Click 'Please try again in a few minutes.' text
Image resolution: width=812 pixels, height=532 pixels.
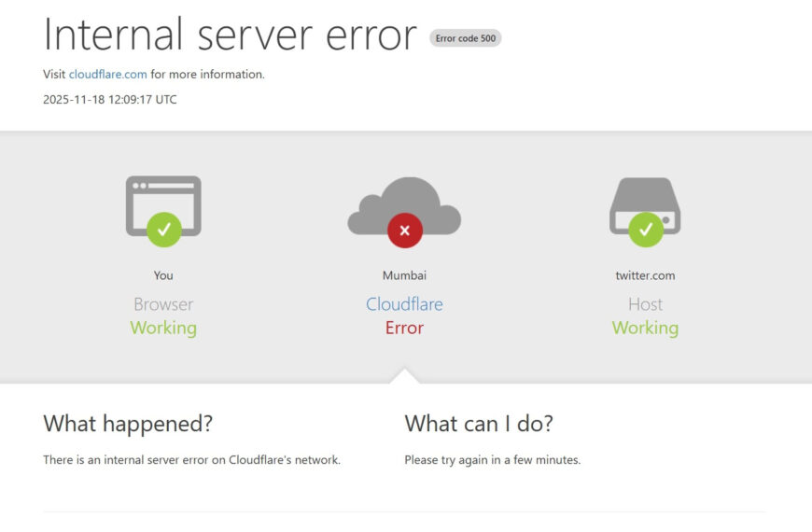click(493, 460)
